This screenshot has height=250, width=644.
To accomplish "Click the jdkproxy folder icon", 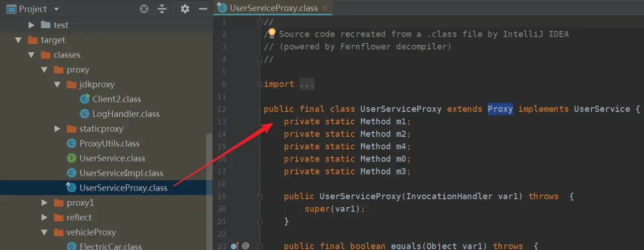I will tap(71, 85).
